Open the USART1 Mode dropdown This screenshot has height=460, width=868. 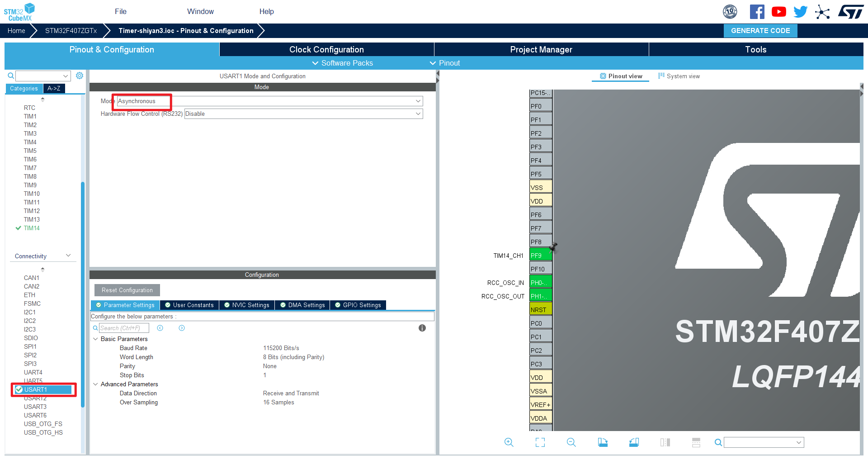click(270, 101)
